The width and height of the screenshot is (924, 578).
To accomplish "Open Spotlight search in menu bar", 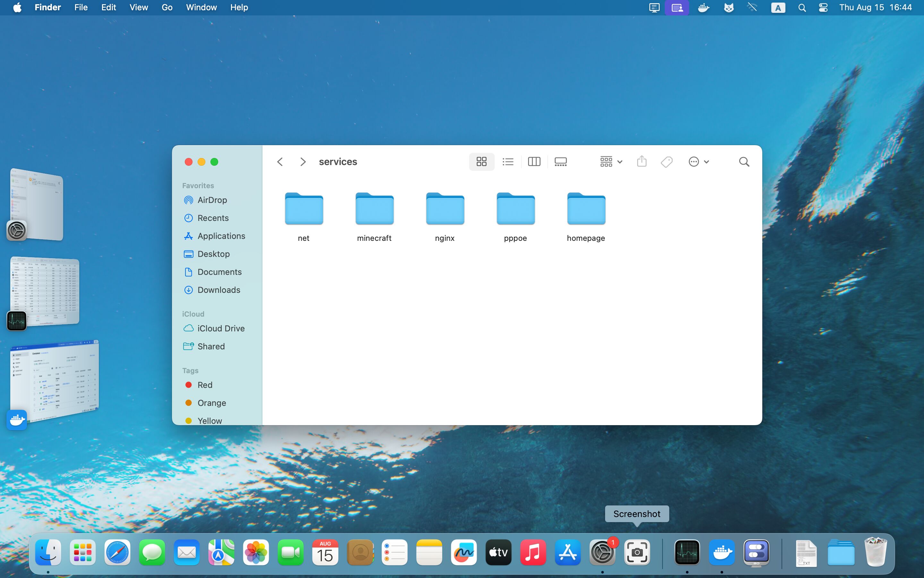I will [x=802, y=8].
